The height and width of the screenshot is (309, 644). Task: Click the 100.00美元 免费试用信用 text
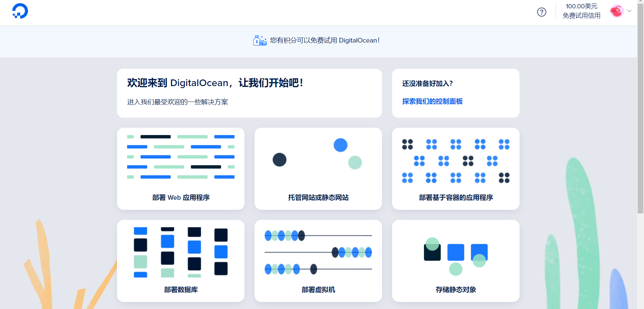point(581,11)
